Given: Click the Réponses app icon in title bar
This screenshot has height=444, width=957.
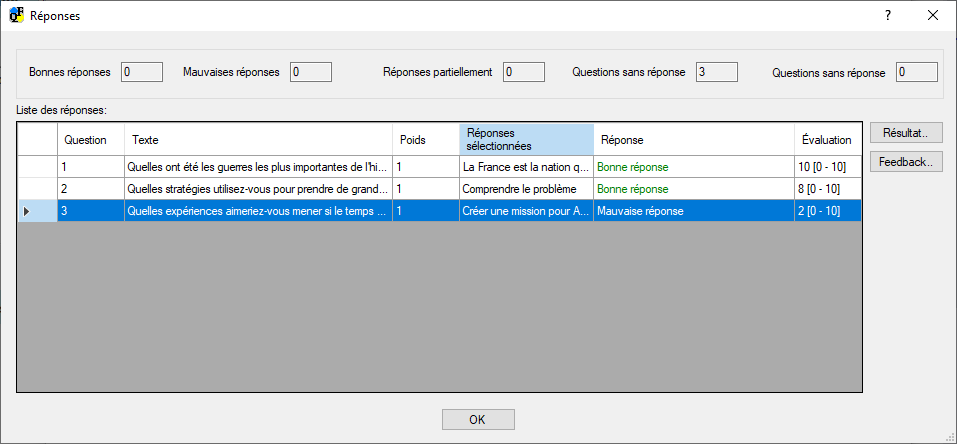Looking at the screenshot, I should pos(16,16).
